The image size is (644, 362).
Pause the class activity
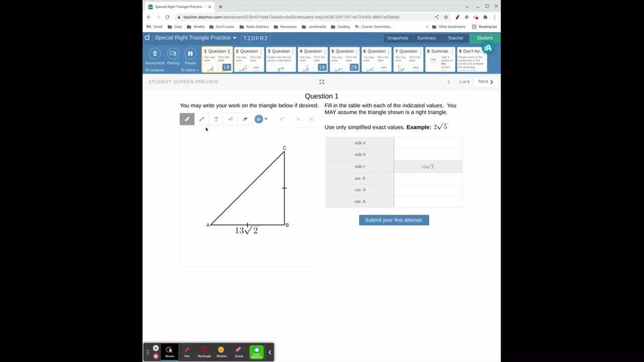pos(190,56)
